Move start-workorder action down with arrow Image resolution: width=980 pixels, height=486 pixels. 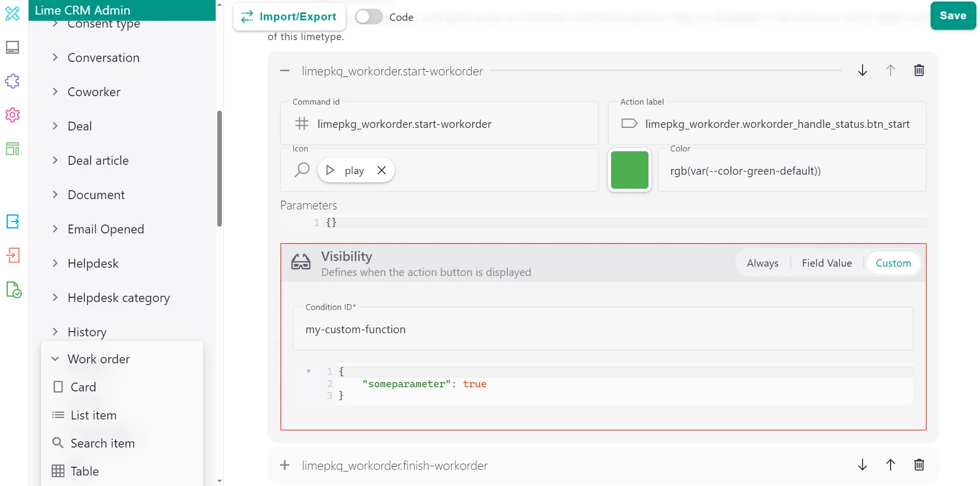[x=863, y=71]
